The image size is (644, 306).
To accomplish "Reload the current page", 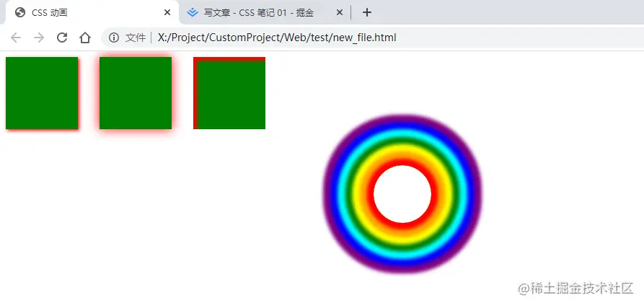I will pyautogui.click(x=62, y=38).
